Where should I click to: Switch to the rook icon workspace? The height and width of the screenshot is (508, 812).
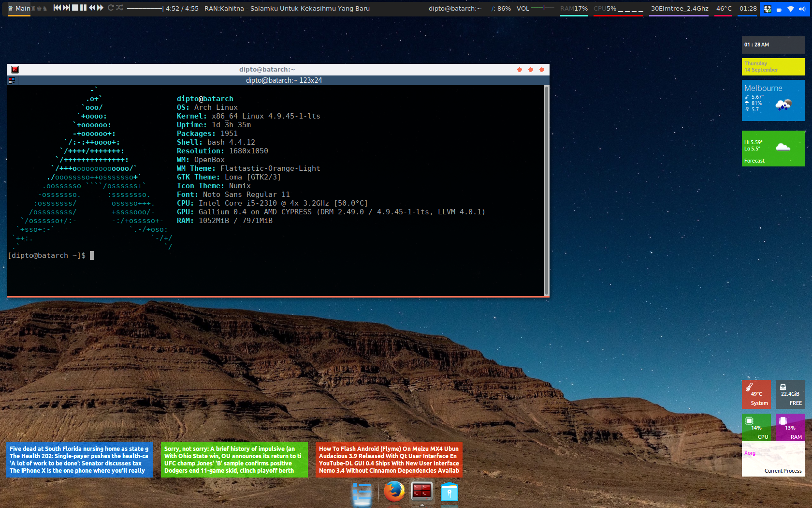[x=33, y=8]
